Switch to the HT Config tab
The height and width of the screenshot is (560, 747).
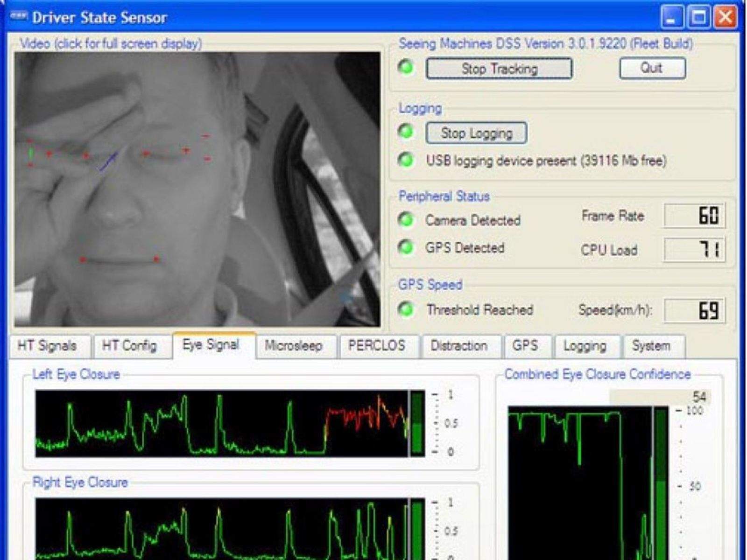(129, 346)
